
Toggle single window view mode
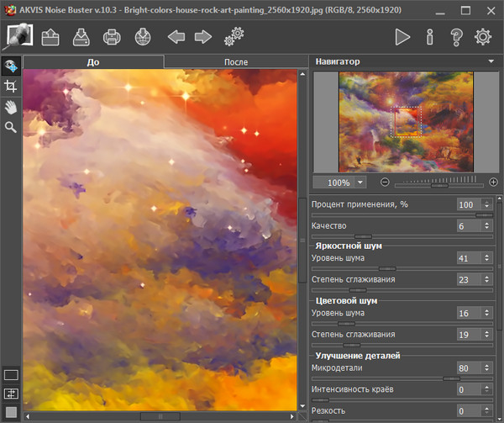[11, 375]
